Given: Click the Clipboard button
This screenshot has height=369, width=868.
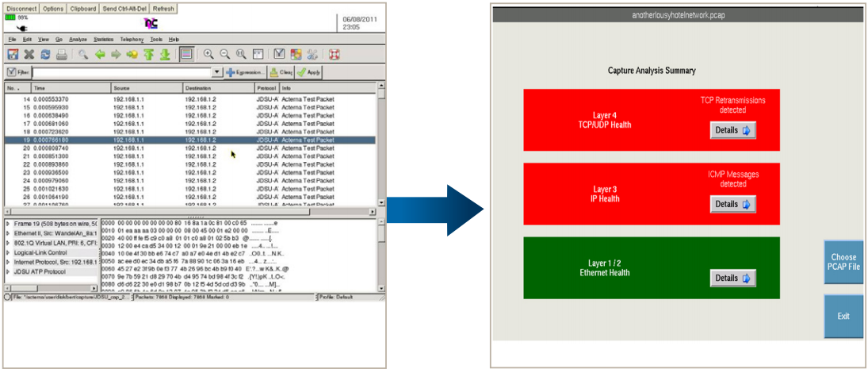Looking at the screenshot, I should tap(84, 9).
